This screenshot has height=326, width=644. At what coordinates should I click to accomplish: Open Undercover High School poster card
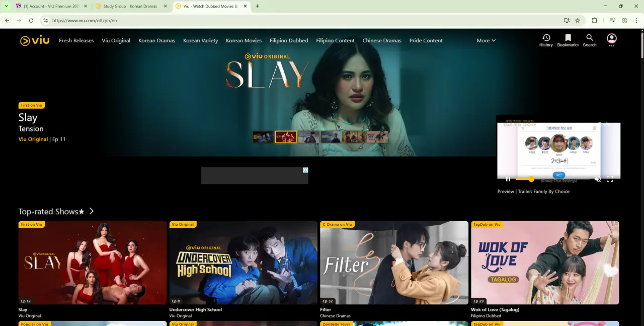click(244, 263)
